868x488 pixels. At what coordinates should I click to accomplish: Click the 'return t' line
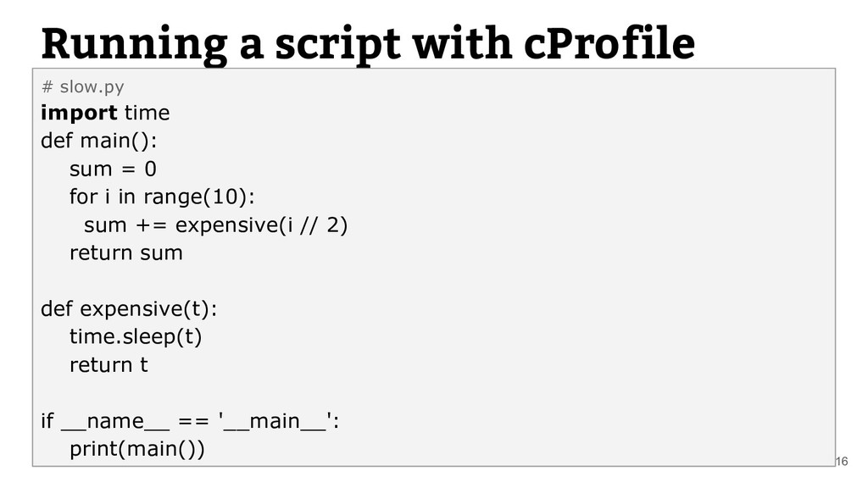[108, 364]
